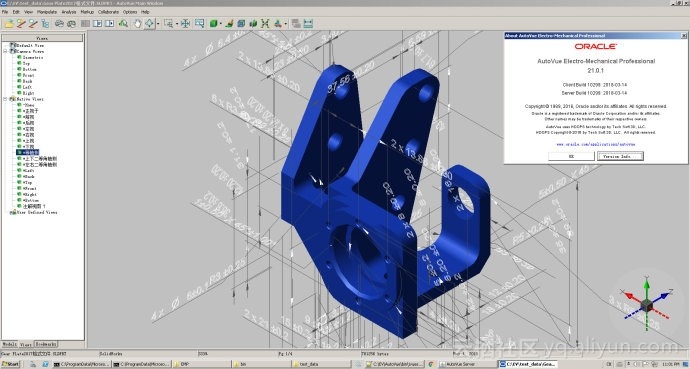
Task: Click the Measure ruler toolbar icon
Action: (308, 24)
